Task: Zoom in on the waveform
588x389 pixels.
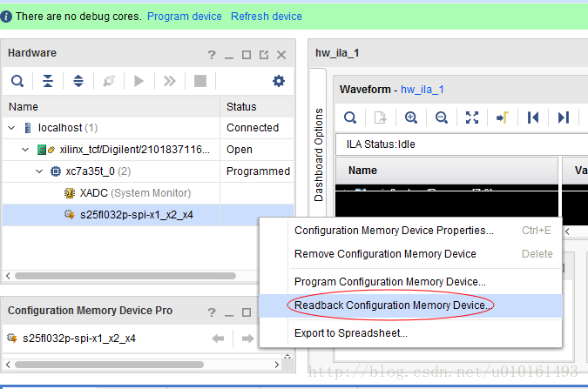Action: (411, 117)
